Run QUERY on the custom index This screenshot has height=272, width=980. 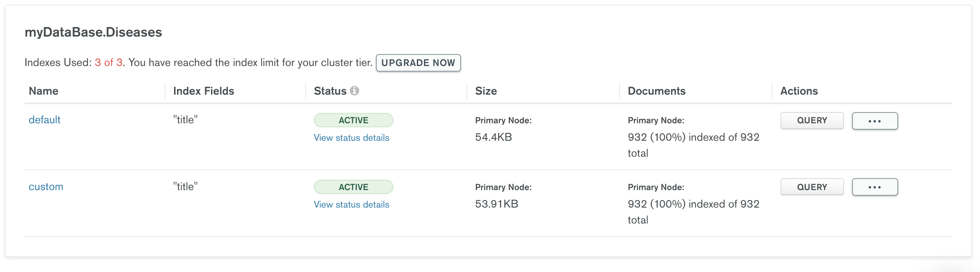coord(812,187)
